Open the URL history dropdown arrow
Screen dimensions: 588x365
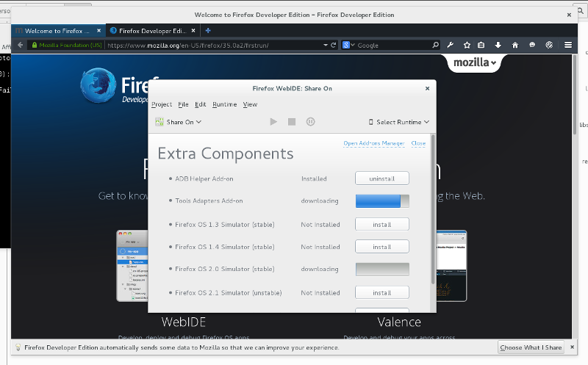(326, 45)
